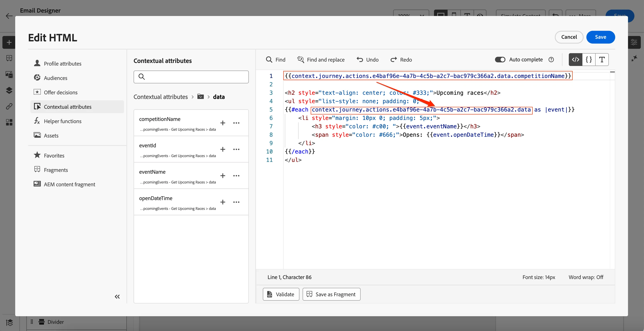
Task: Open Offer decisions section
Action: click(77, 92)
